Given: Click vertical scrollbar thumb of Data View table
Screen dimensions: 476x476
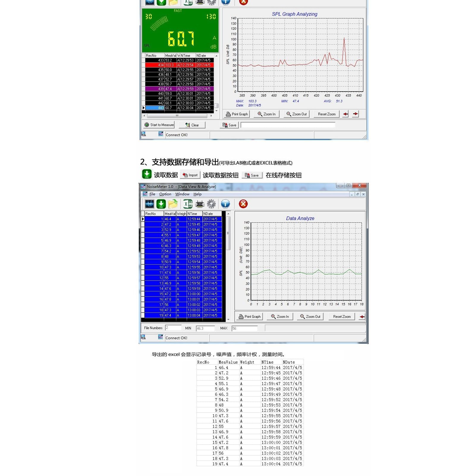Looking at the screenshot, I should [x=228, y=233].
